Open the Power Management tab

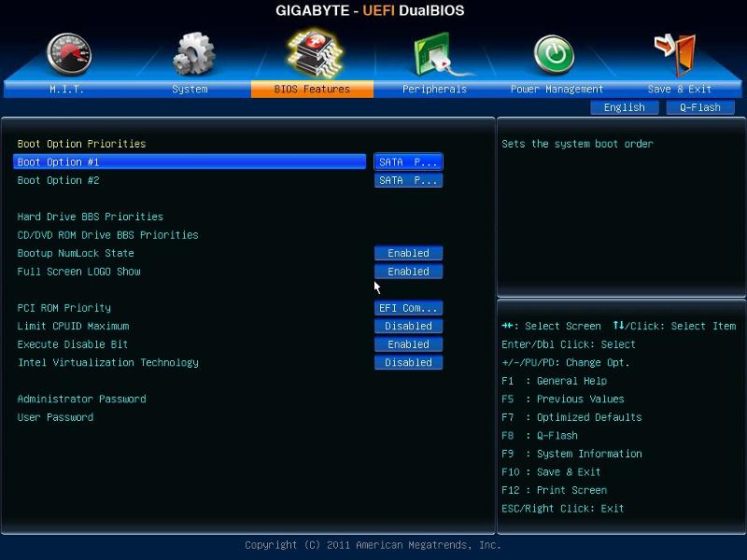[557, 89]
